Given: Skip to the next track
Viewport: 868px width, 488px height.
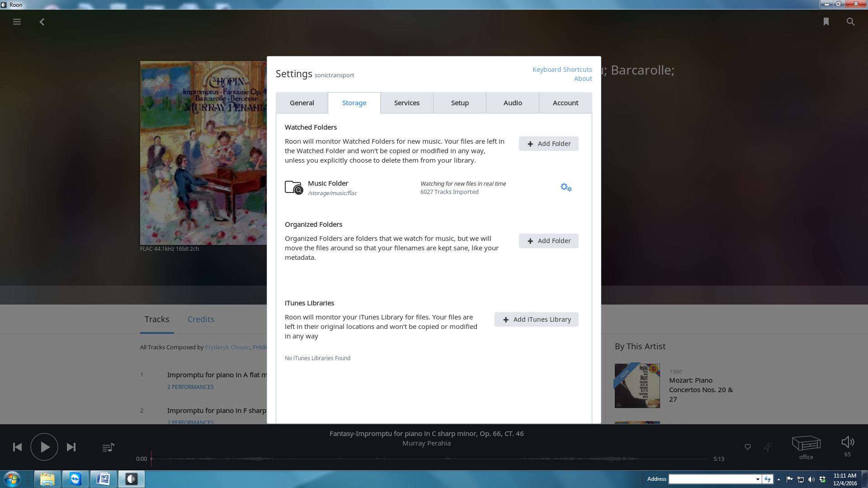Looking at the screenshot, I should 71,447.
